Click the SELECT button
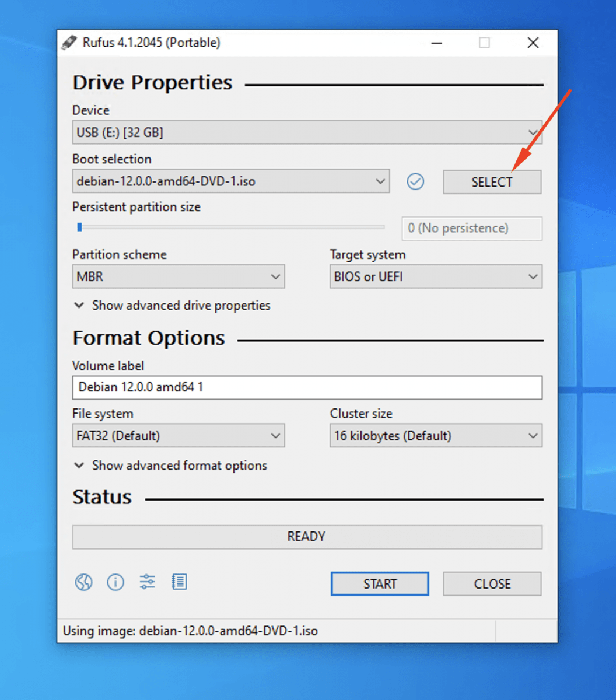This screenshot has width=616, height=700. pyautogui.click(x=492, y=181)
